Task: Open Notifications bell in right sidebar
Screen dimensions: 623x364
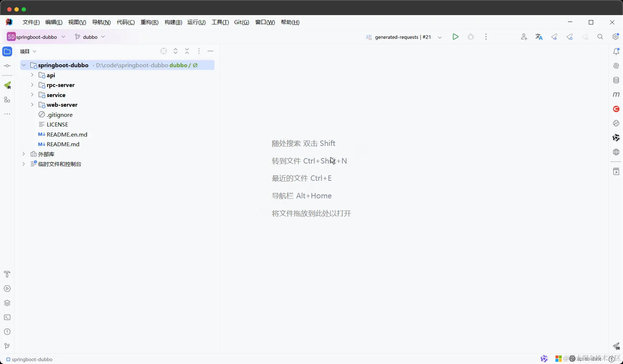Action: (616, 51)
